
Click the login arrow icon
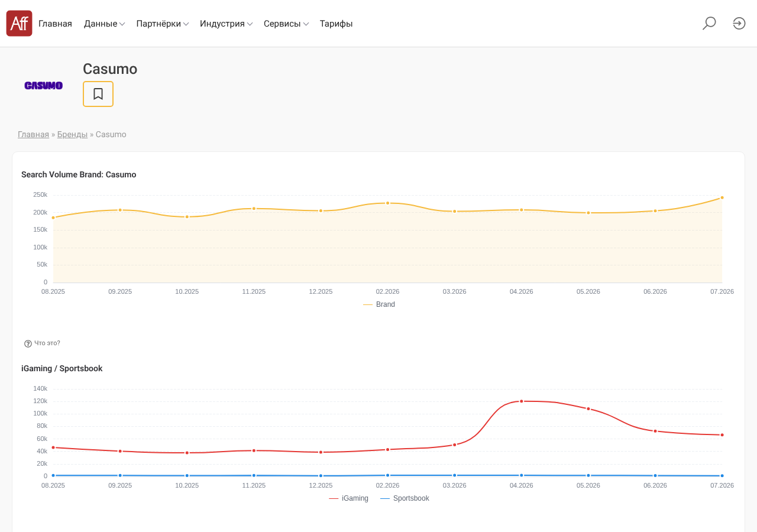[x=739, y=24]
